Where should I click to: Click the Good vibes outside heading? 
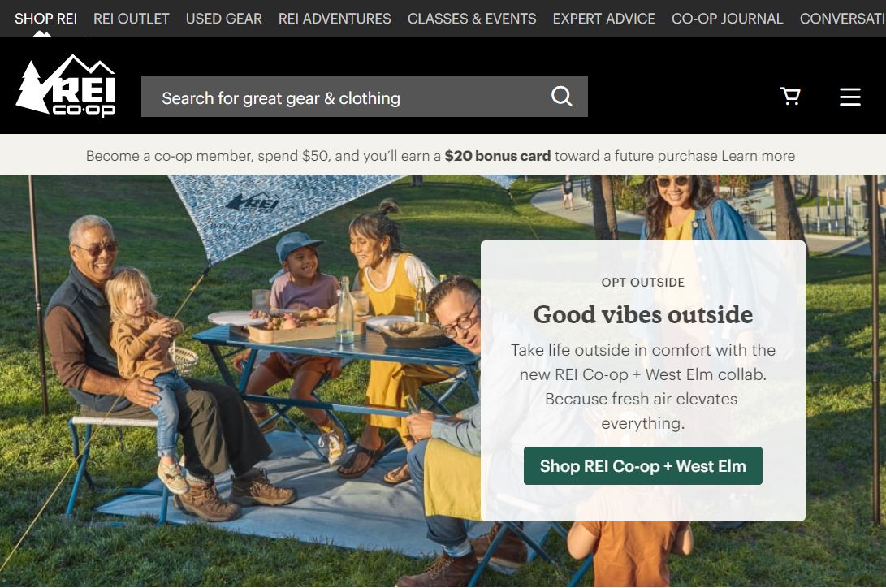click(643, 314)
